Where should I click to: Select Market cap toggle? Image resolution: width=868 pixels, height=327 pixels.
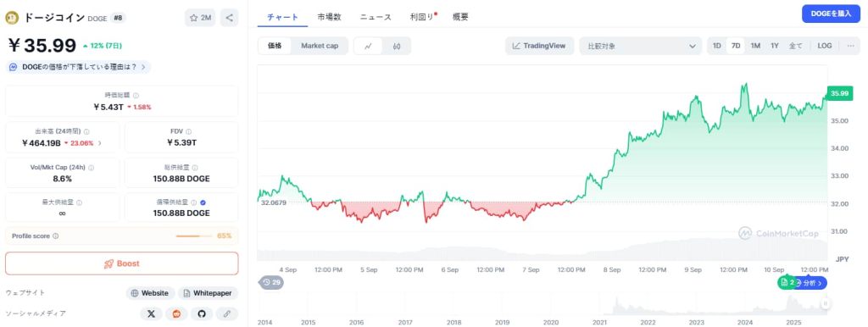pos(320,46)
